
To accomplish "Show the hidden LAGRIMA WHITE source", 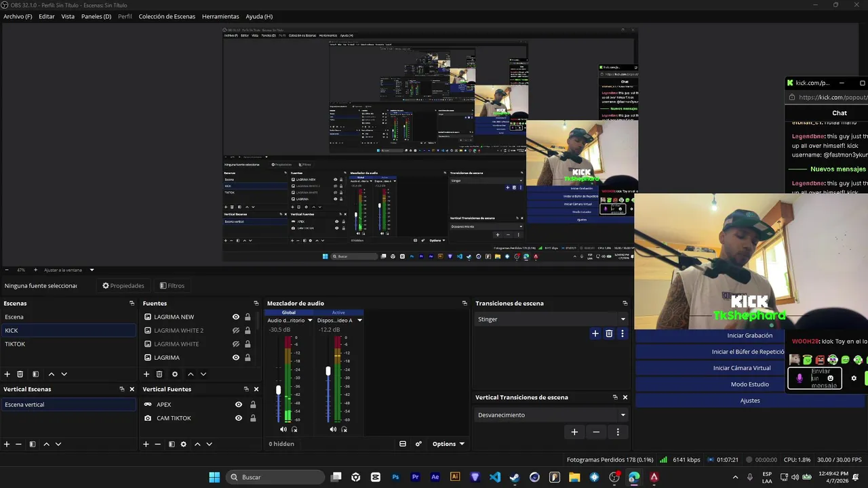I will tap(236, 344).
